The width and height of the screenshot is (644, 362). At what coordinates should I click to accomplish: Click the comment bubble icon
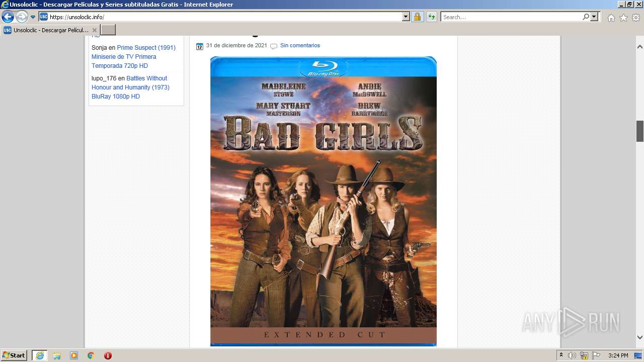click(x=274, y=46)
